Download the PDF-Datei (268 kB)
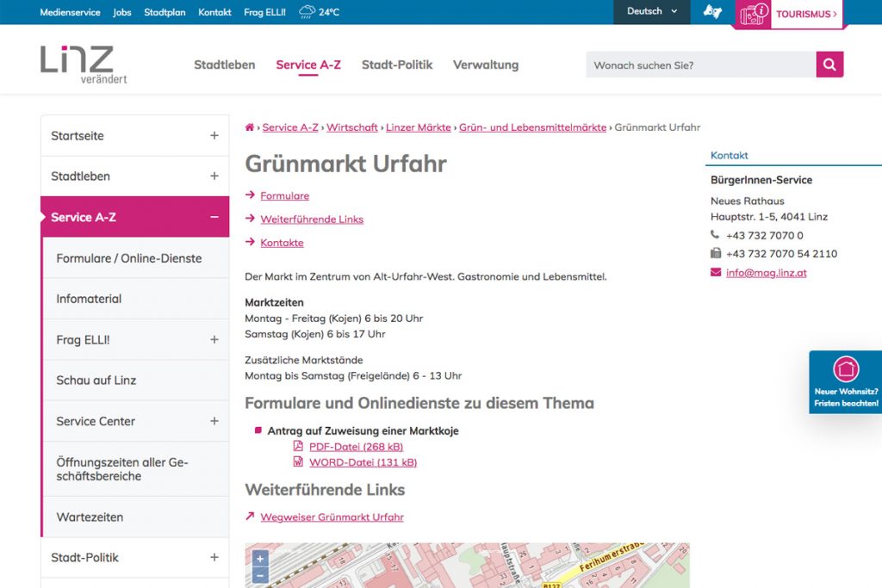 click(356, 447)
